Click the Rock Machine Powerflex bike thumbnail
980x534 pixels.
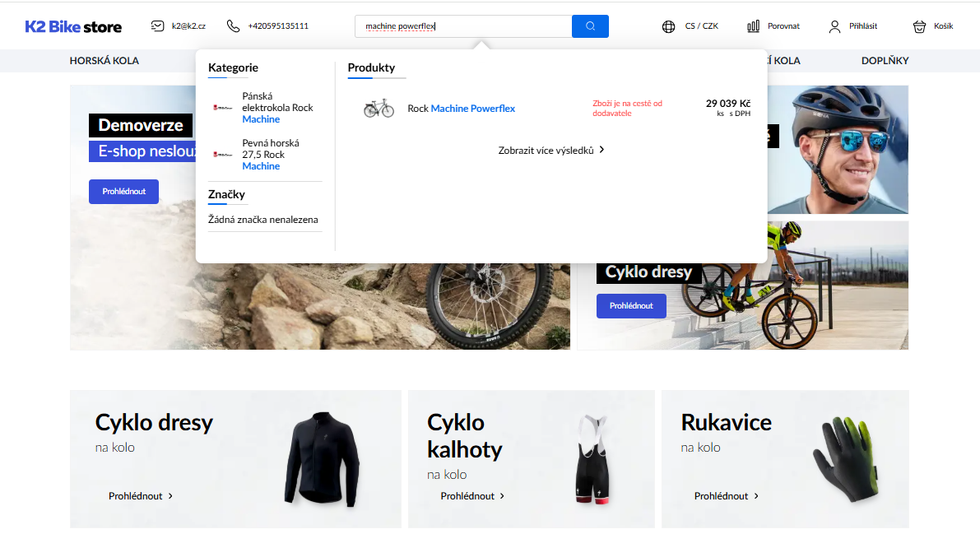click(379, 109)
